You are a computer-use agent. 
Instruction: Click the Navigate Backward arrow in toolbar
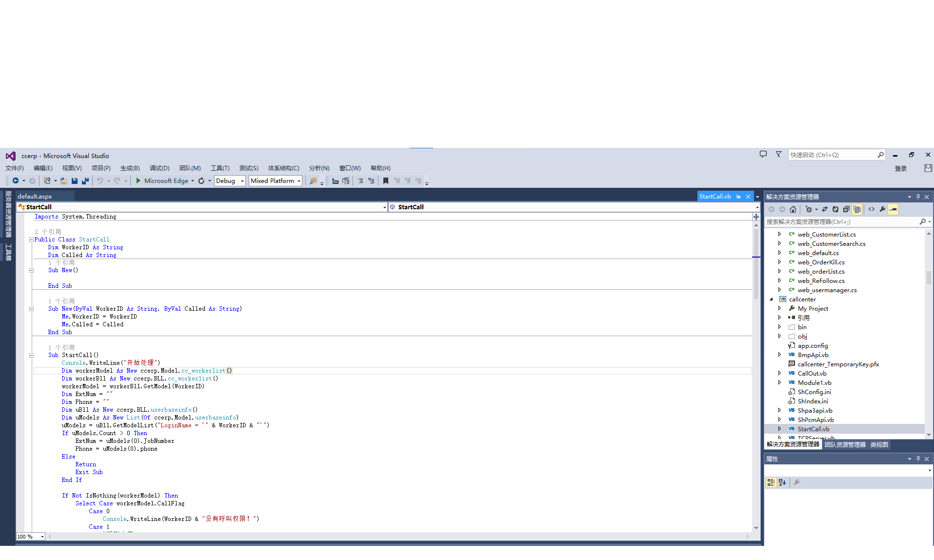[16, 180]
